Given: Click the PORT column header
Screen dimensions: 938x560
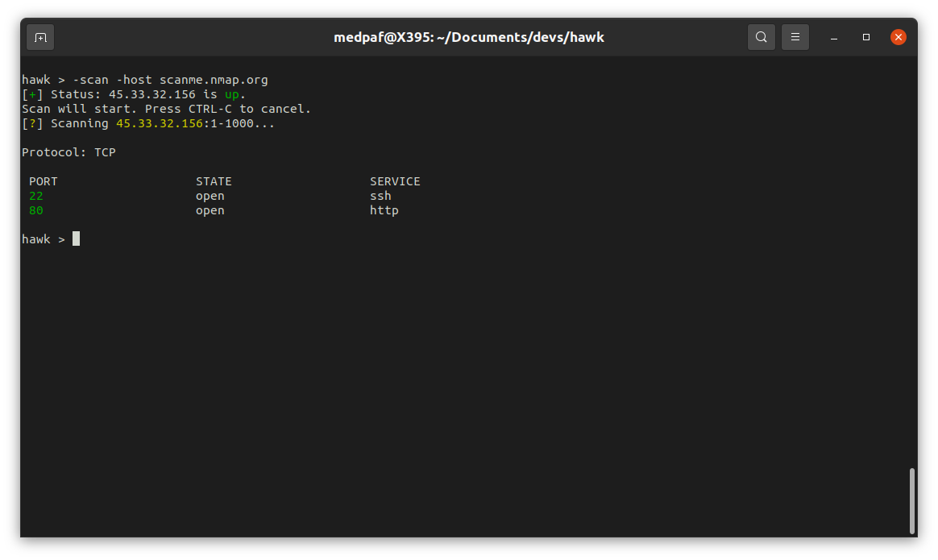Looking at the screenshot, I should pos(44,181).
